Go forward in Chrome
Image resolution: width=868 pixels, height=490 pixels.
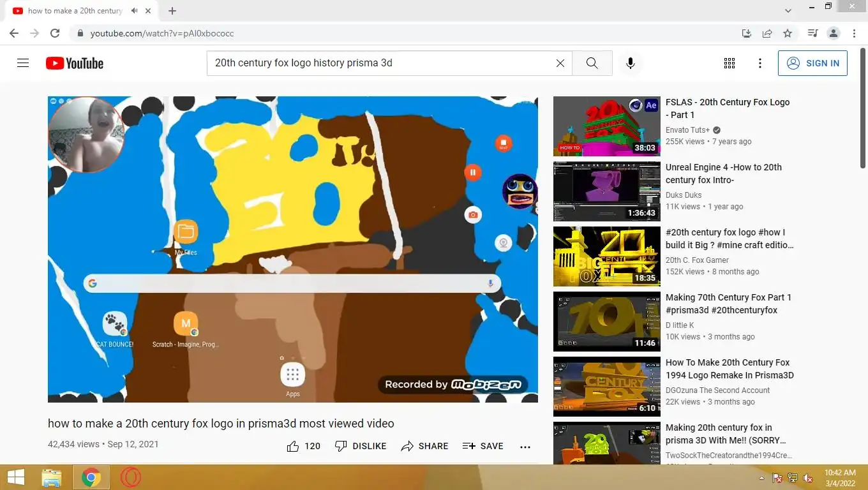(x=34, y=33)
